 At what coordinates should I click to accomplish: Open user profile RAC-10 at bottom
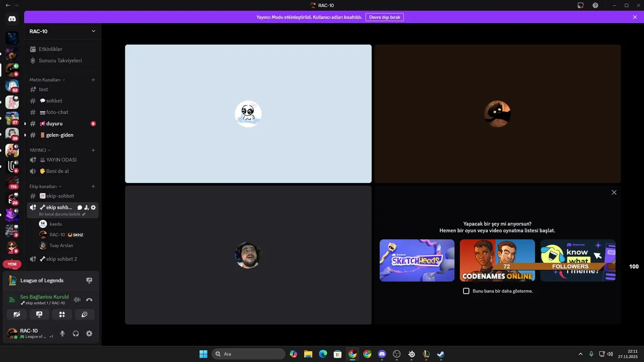[x=29, y=333]
